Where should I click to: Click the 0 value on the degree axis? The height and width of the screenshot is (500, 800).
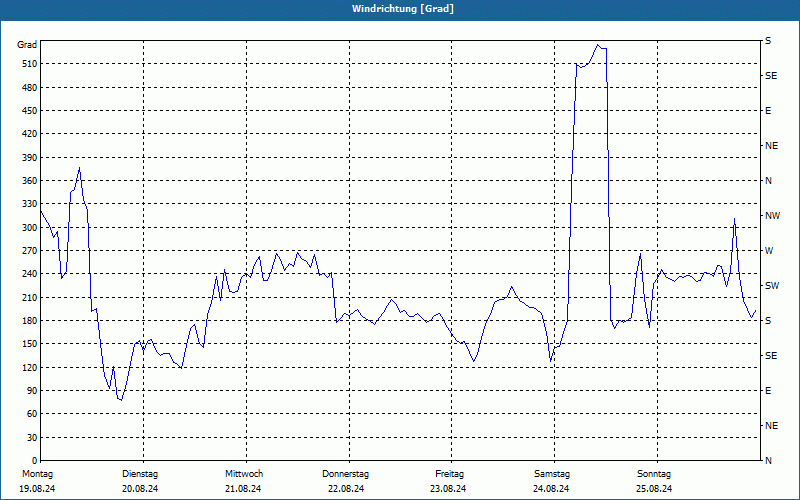point(35,461)
